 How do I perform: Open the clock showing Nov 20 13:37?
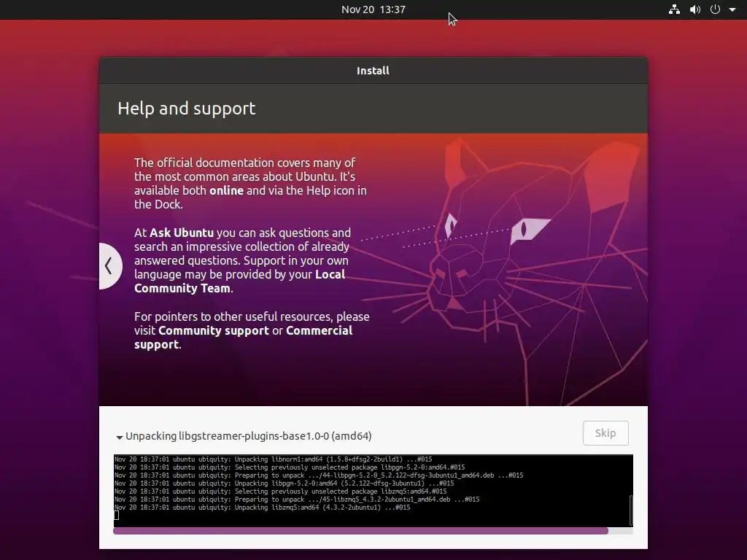click(x=373, y=9)
